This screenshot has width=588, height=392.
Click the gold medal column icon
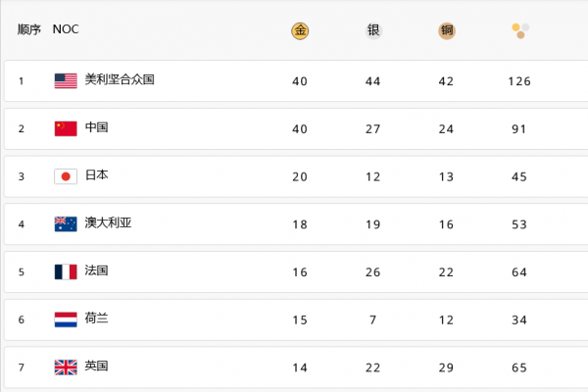300,30
